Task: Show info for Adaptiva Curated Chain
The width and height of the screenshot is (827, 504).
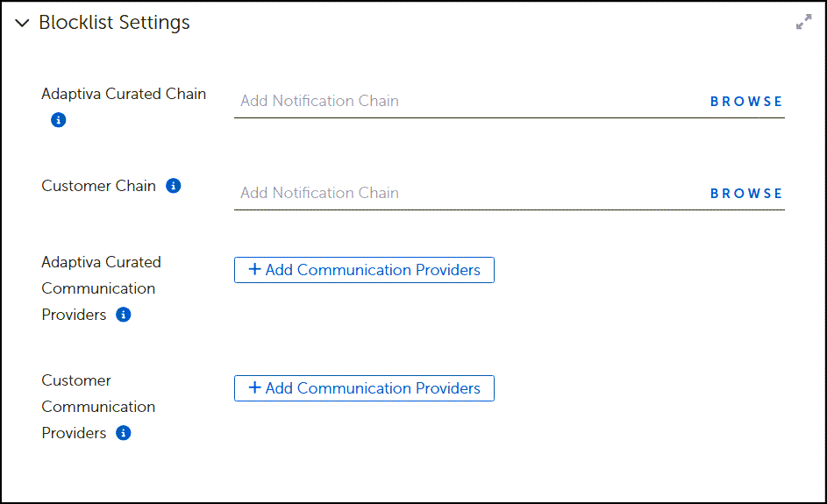Action: [59, 120]
